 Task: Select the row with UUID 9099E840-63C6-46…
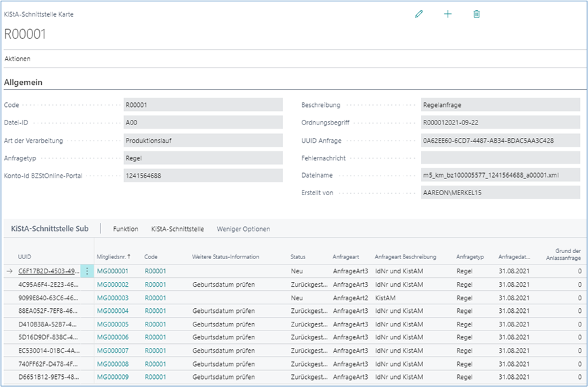[49, 297]
